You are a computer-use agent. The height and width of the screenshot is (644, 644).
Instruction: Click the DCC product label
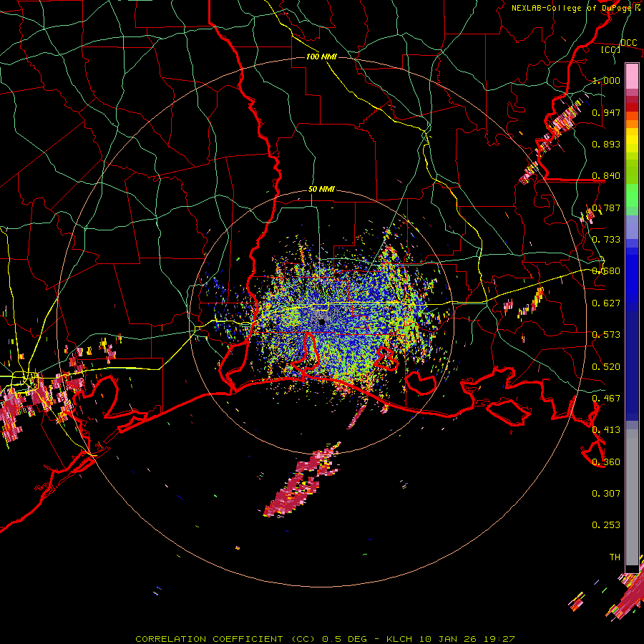(628, 43)
